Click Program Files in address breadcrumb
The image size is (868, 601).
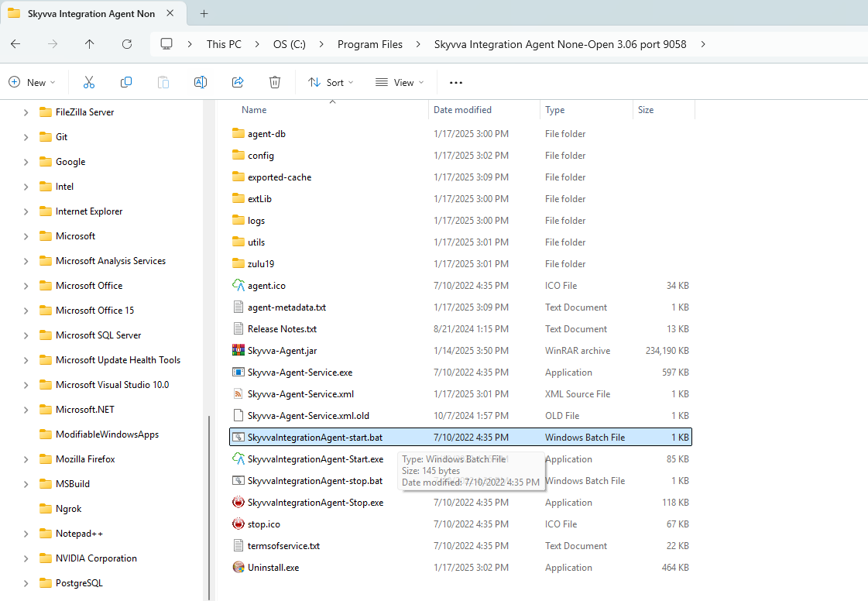point(370,44)
